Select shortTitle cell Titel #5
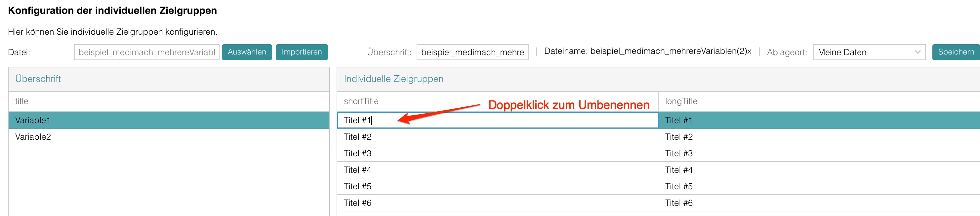980x216 pixels. click(x=497, y=186)
